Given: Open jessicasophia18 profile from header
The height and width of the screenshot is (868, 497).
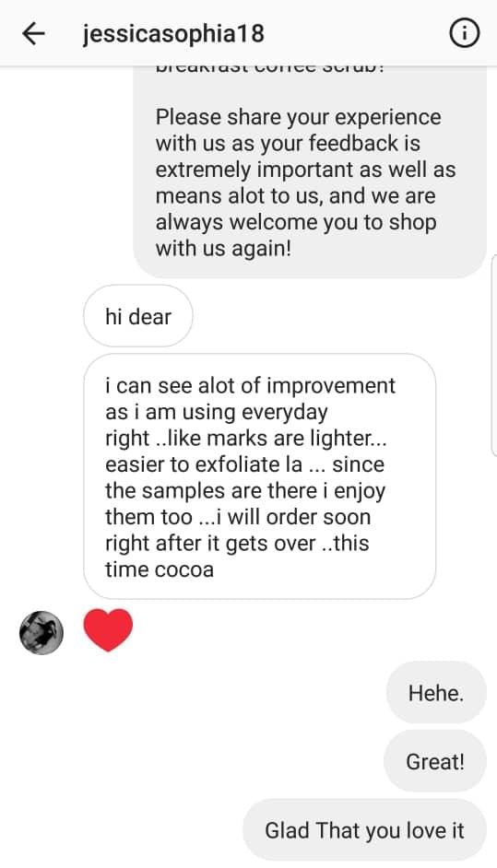Looking at the screenshot, I should [173, 34].
